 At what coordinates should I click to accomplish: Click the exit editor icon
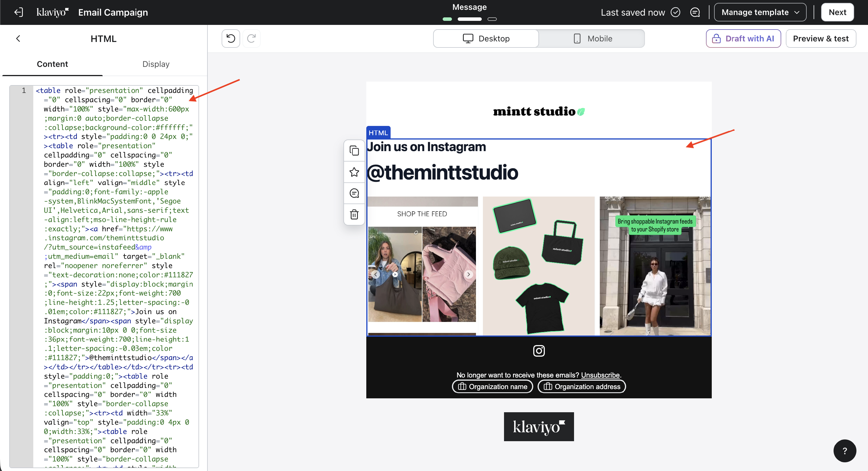click(19, 12)
